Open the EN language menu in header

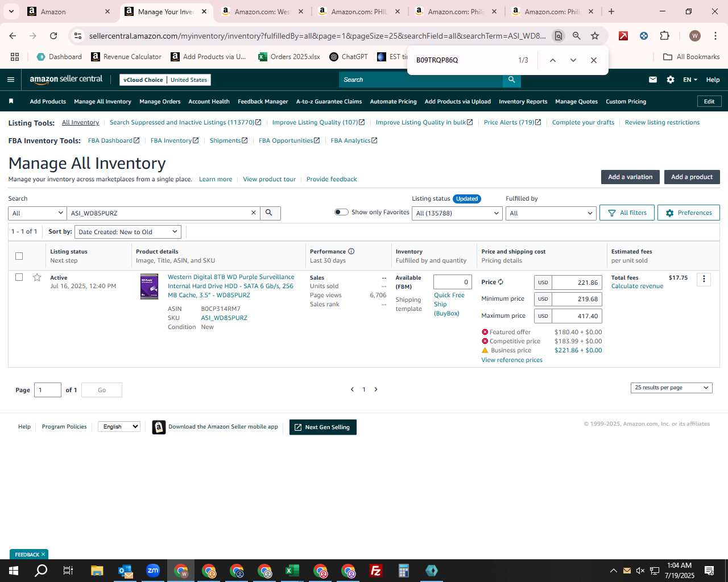(x=690, y=80)
